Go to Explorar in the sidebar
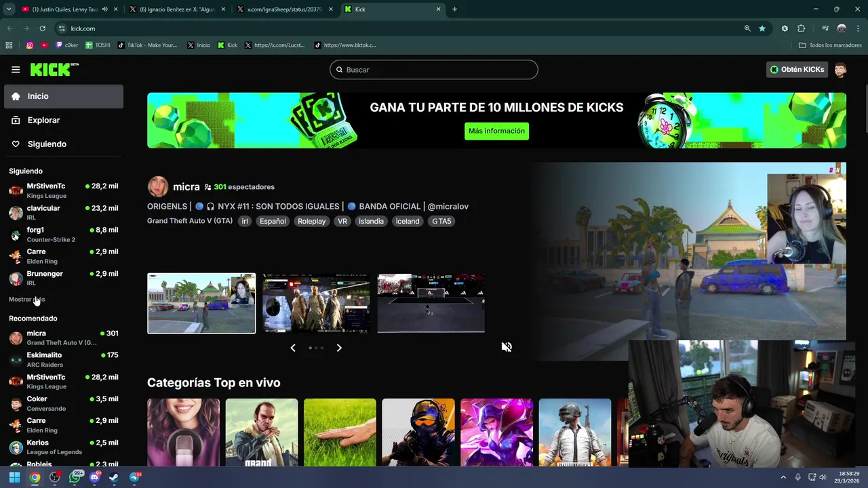The image size is (868, 488). 64,120
